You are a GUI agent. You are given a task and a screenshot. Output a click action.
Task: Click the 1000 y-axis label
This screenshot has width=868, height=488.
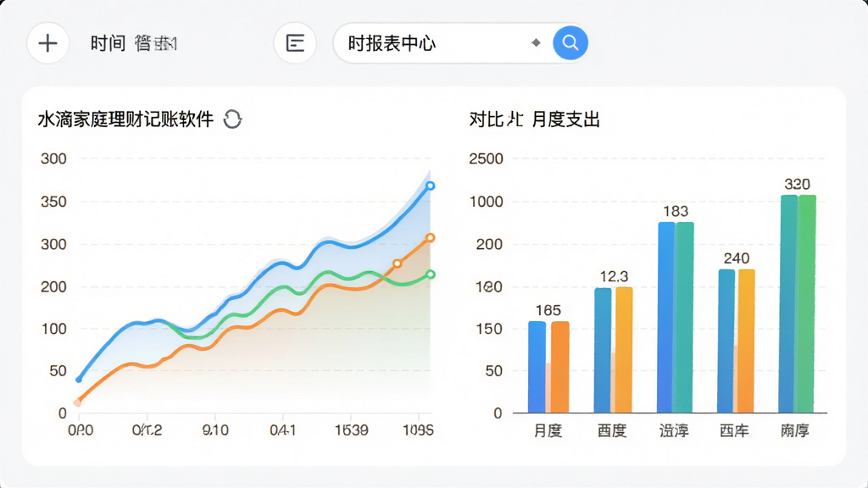click(x=486, y=202)
